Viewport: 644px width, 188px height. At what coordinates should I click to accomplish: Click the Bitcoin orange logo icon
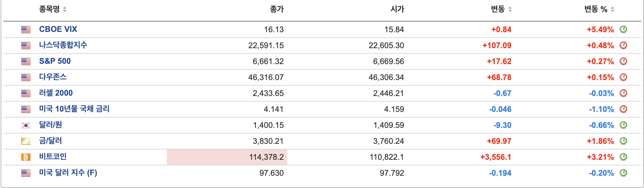tap(26, 157)
